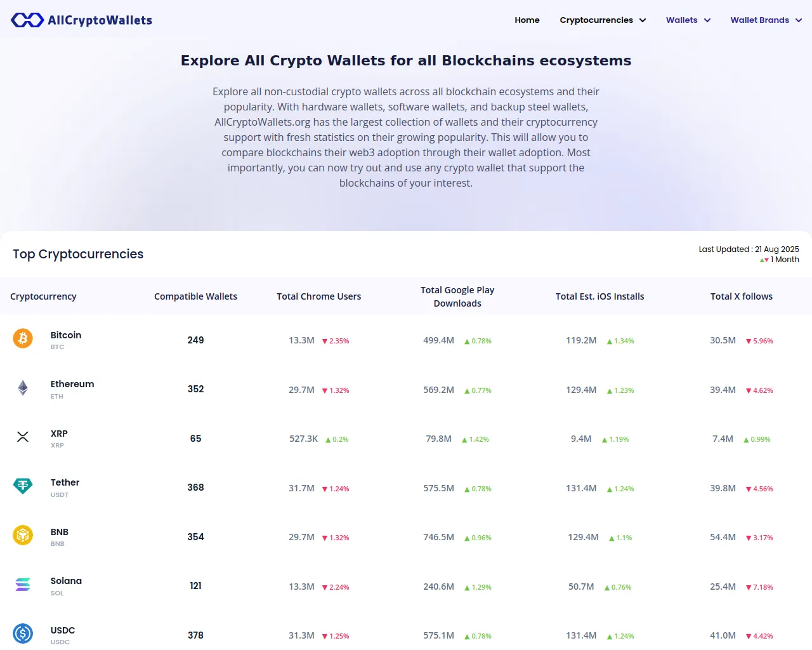Open the Bitcoin link
This screenshot has width=812, height=650.
[66, 335]
